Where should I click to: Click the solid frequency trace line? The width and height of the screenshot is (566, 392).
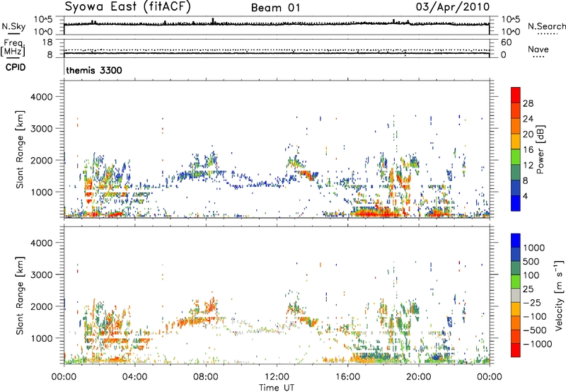[x=277, y=53]
